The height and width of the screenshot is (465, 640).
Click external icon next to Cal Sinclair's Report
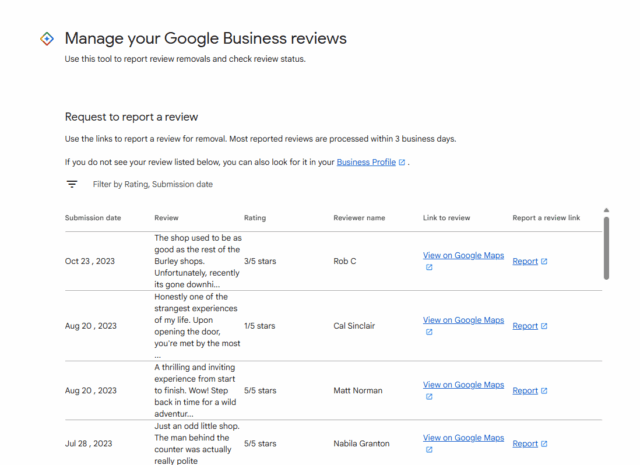(x=544, y=326)
